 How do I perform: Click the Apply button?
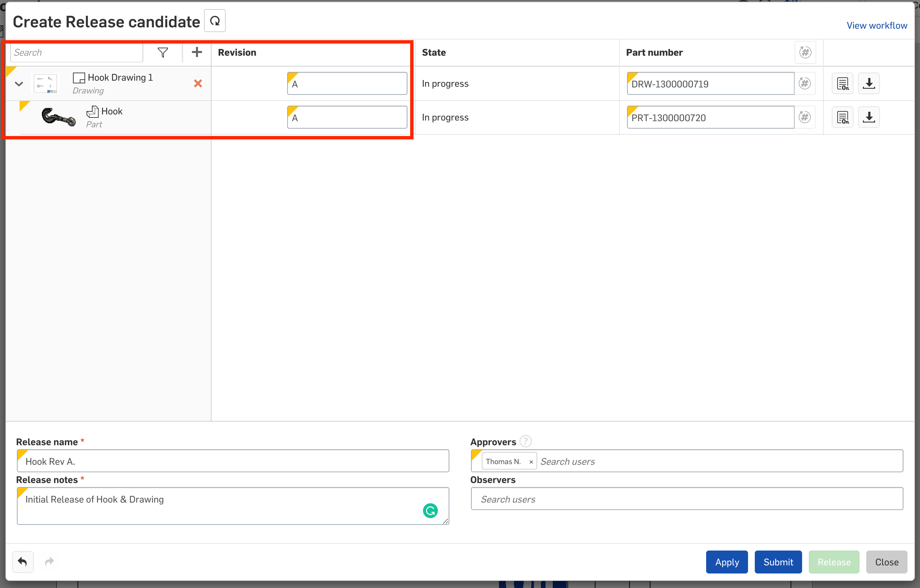click(727, 561)
